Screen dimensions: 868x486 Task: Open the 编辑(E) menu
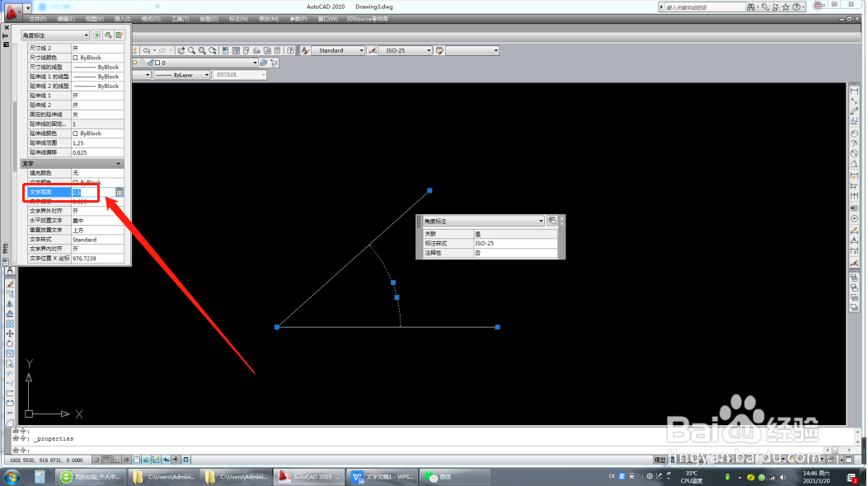pos(65,19)
